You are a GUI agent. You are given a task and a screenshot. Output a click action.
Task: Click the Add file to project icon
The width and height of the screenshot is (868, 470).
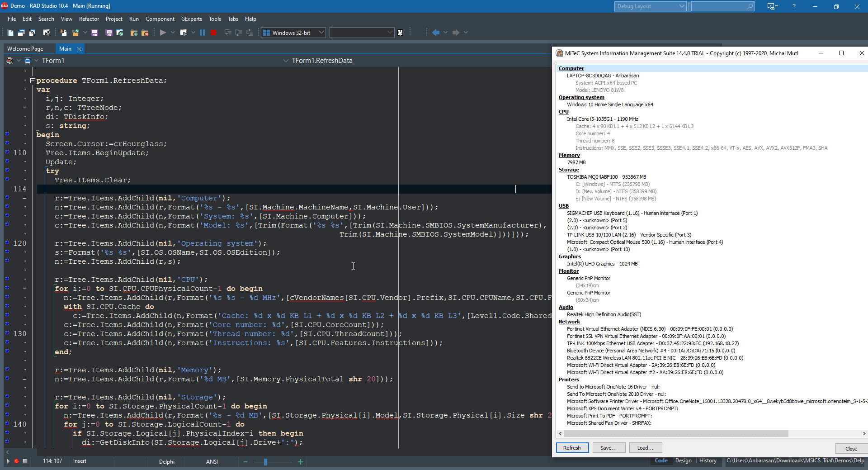[134, 33]
